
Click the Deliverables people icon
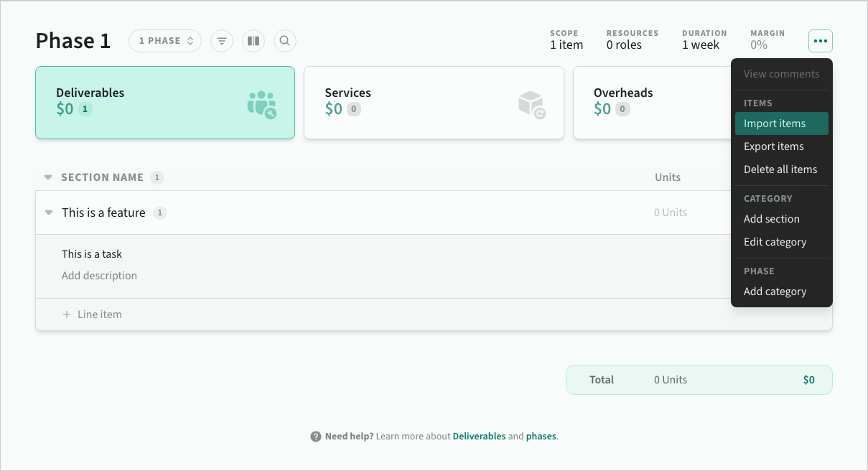[261, 104]
